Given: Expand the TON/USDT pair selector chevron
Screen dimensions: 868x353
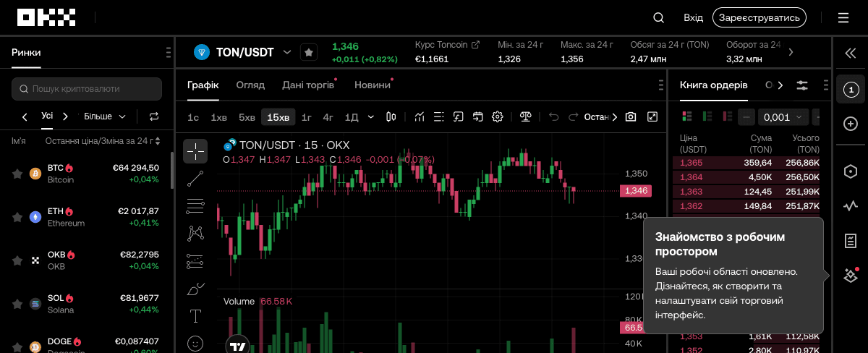Looking at the screenshot, I should click(x=287, y=52).
